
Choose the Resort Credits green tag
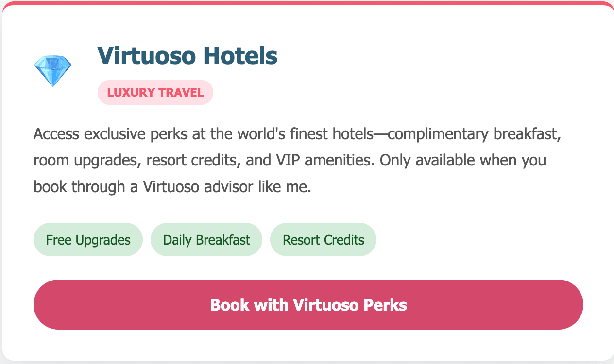click(x=323, y=240)
